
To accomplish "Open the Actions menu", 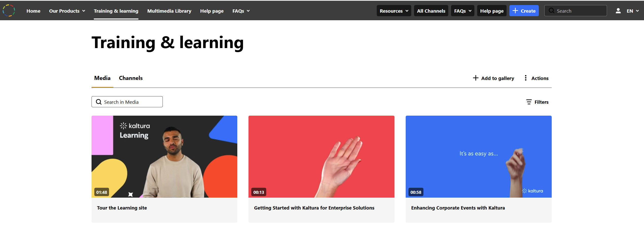I will tap(536, 78).
